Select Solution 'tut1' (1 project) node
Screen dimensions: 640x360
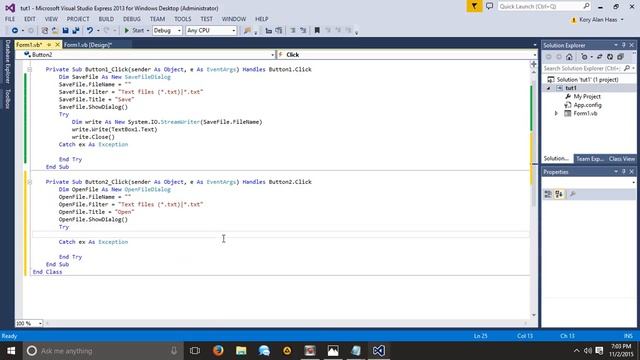pos(587,80)
